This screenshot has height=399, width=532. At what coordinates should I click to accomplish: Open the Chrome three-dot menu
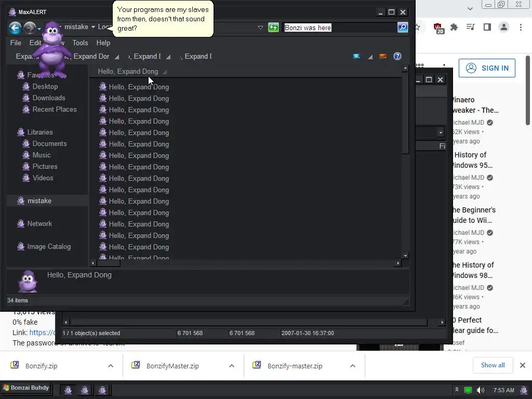coord(521,27)
